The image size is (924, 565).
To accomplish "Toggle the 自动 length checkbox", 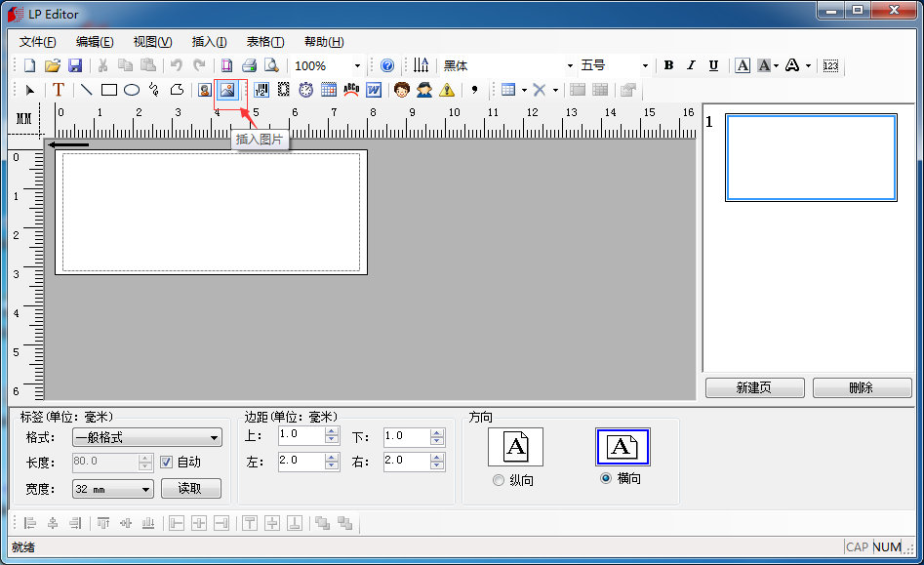I will pos(166,463).
